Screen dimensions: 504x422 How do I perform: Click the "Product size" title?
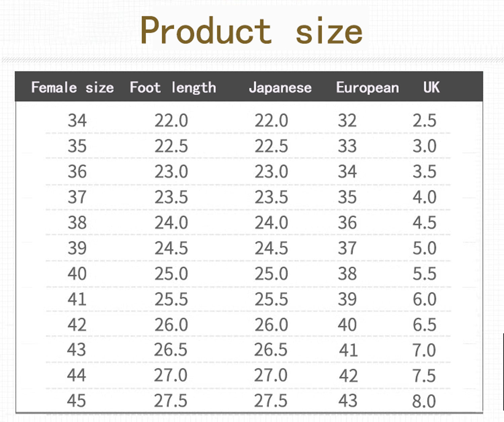click(251, 31)
